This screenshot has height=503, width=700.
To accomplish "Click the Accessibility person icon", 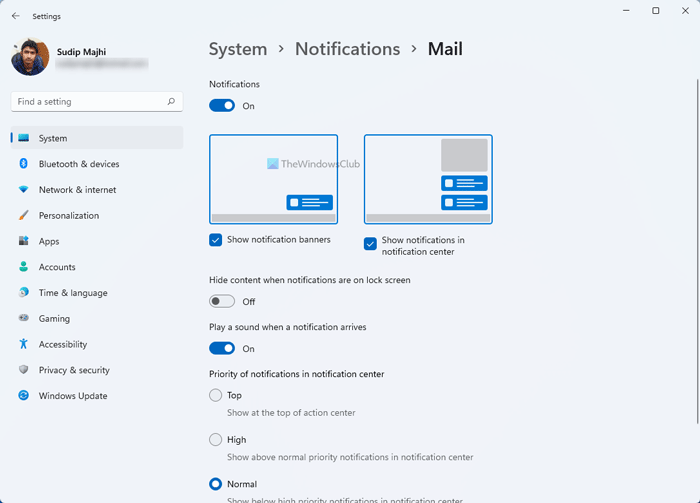I will pos(23,344).
